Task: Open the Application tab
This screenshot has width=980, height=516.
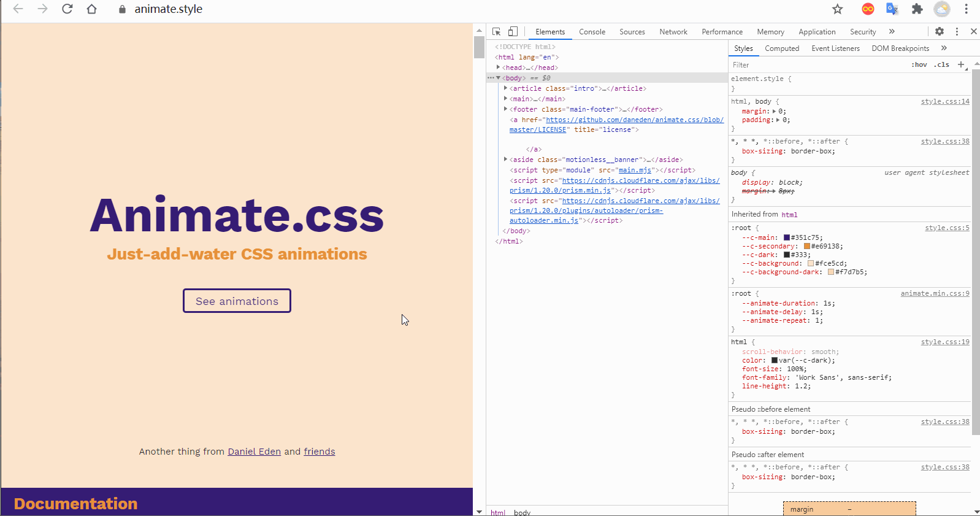Action: [817, 32]
